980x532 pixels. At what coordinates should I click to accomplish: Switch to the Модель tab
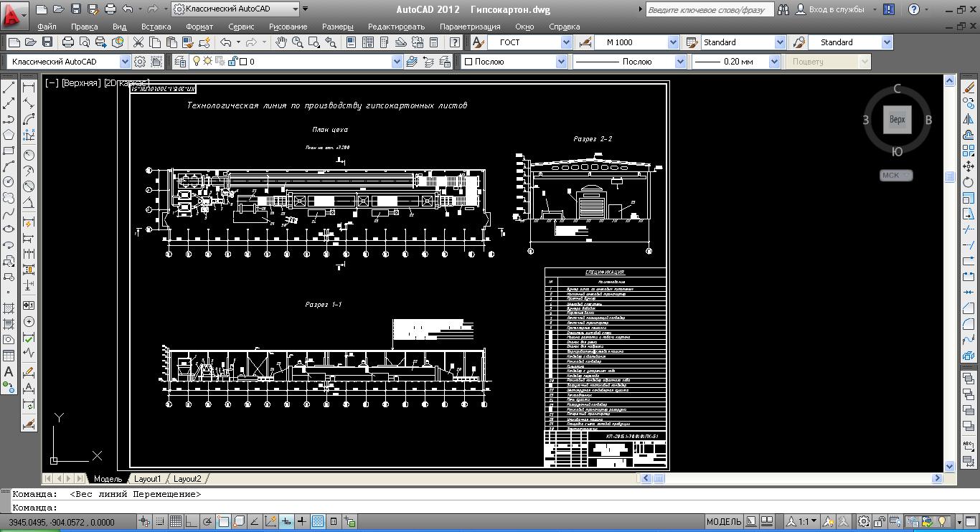click(x=107, y=478)
